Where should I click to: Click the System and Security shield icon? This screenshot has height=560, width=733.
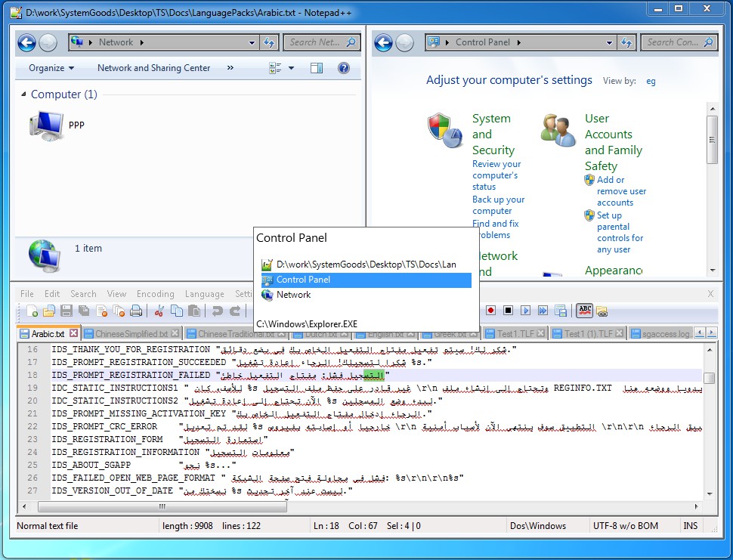pyautogui.click(x=444, y=130)
